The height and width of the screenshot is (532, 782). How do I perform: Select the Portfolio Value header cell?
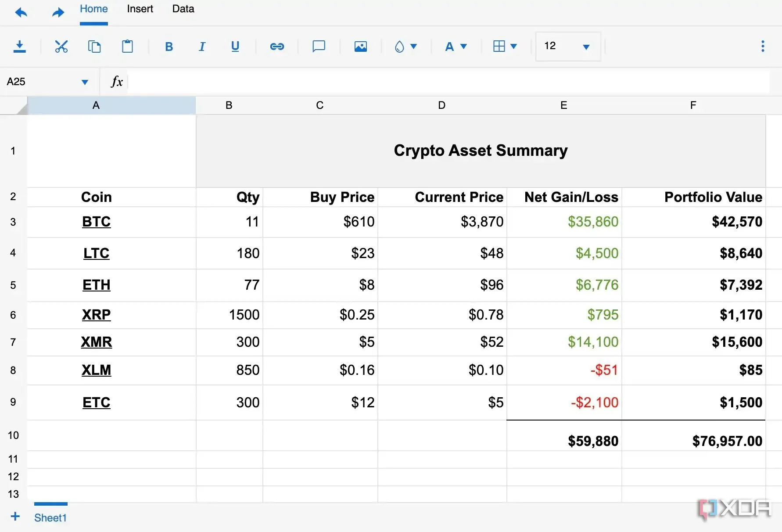click(x=694, y=198)
